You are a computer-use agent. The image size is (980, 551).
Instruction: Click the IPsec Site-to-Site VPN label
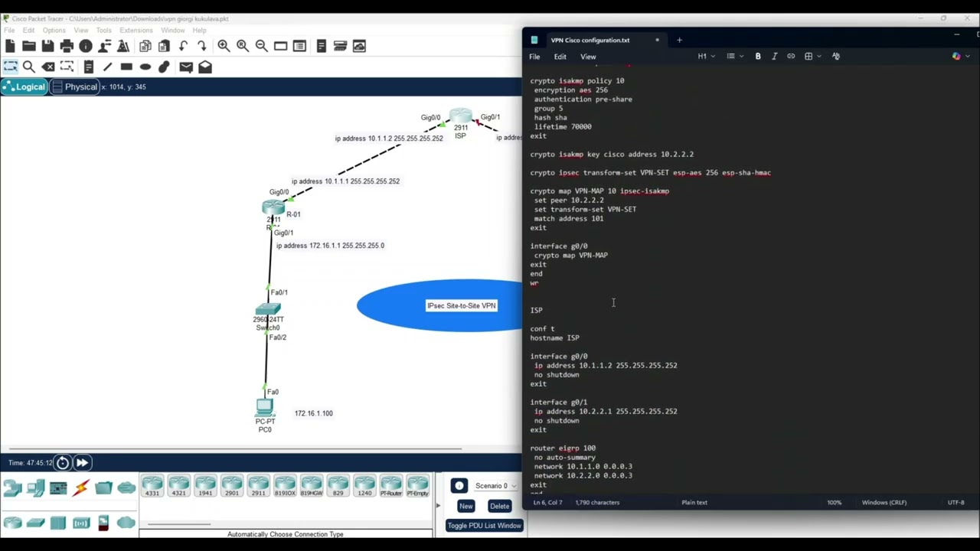pyautogui.click(x=462, y=306)
